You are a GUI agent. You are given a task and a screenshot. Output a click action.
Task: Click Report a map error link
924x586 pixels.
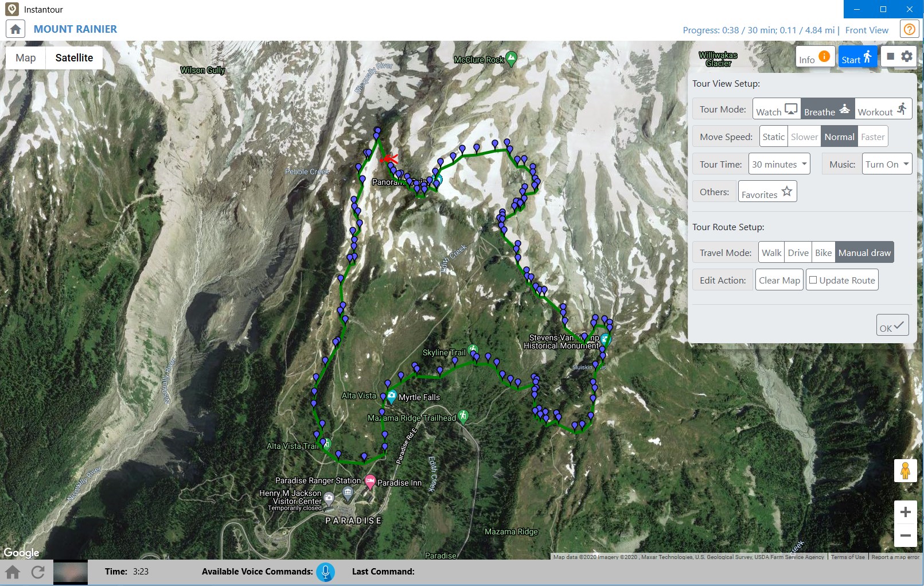click(895, 557)
